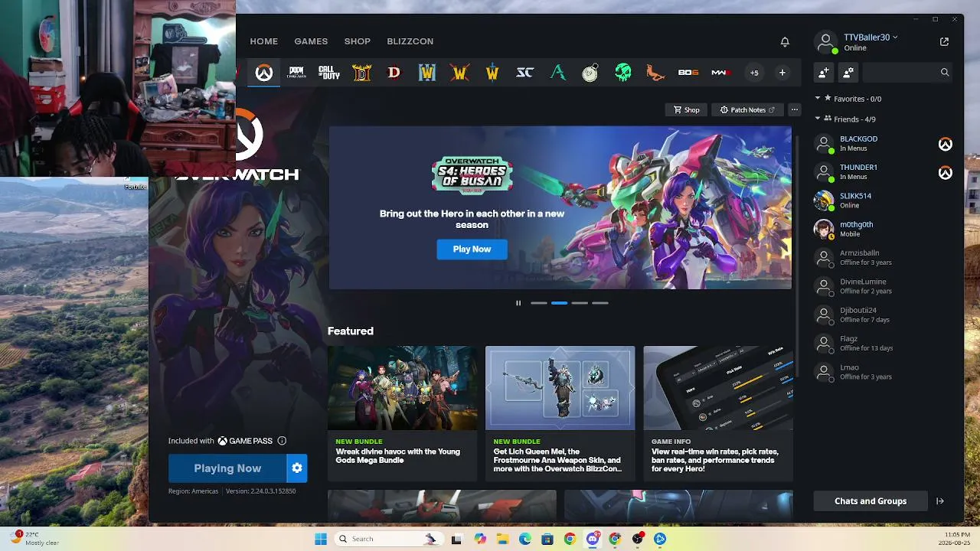The height and width of the screenshot is (551, 980).
Task: Pause the banner carousel
Action: 518,303
